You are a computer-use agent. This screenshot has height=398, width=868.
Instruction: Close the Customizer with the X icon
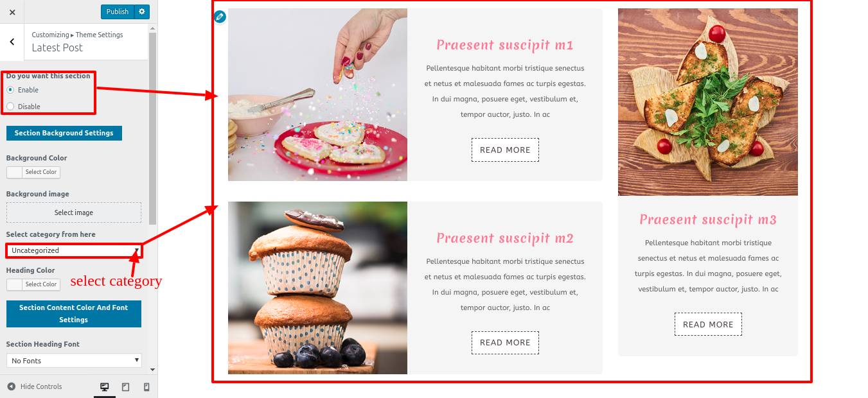click(12, 12)
